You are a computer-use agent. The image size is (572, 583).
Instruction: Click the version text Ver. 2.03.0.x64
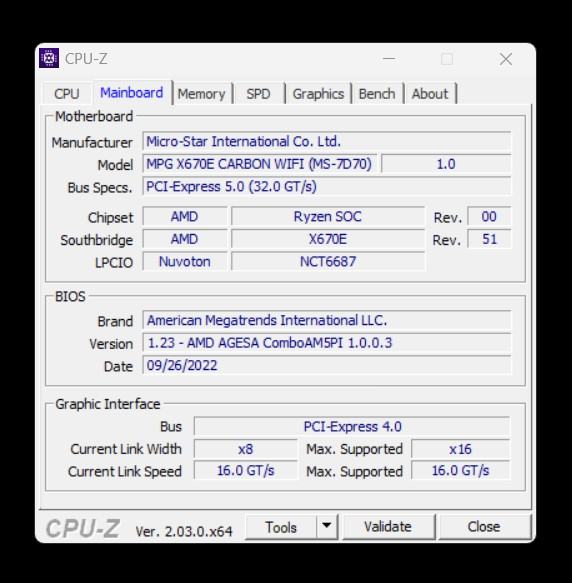click(184, 531)
